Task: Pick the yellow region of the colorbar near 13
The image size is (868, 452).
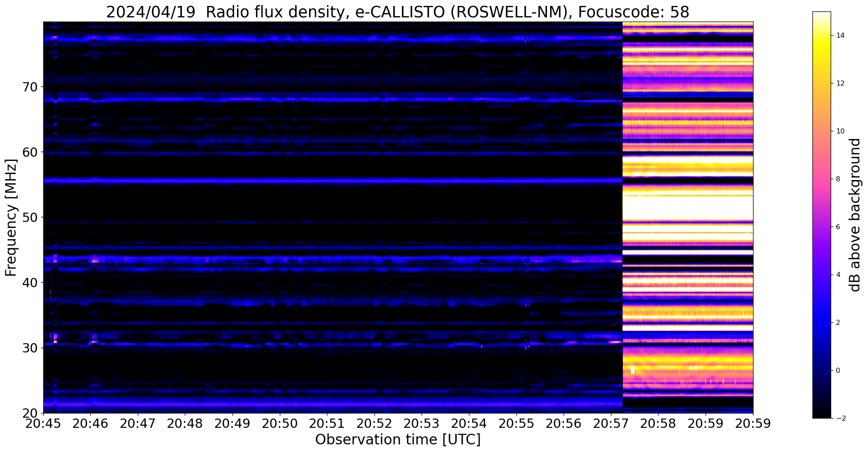Action: [x=821, y=59]
